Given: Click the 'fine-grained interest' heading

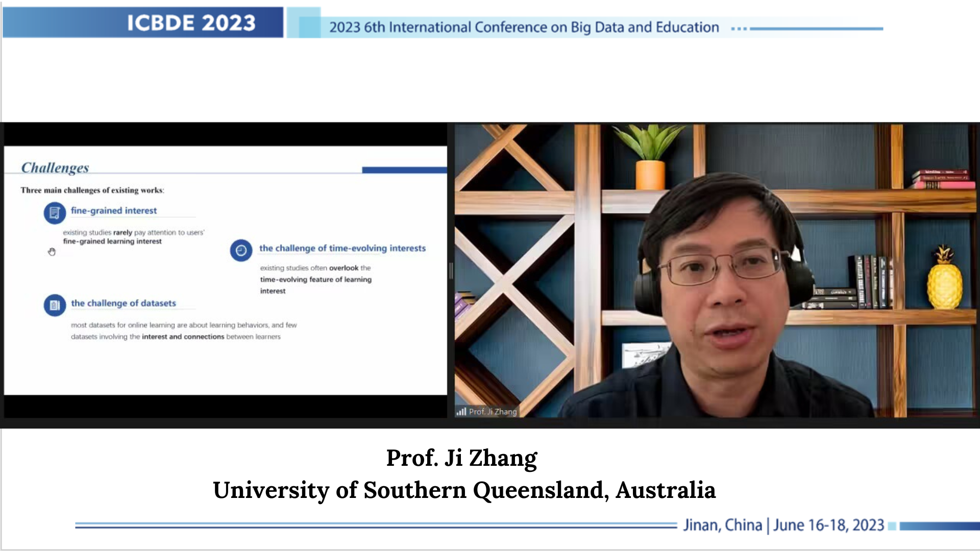Looking at the screenshot, I should click(x=114, y=210).
